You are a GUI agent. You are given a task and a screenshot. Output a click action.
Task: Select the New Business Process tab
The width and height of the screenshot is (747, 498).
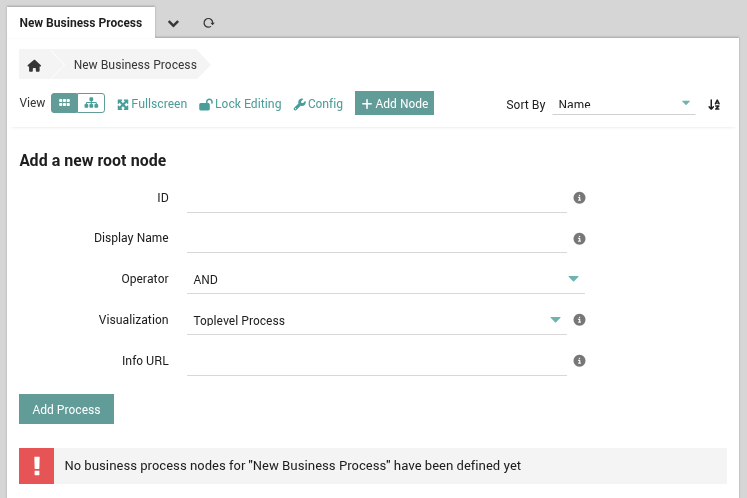pyautogui.click(x=81, y=22)
